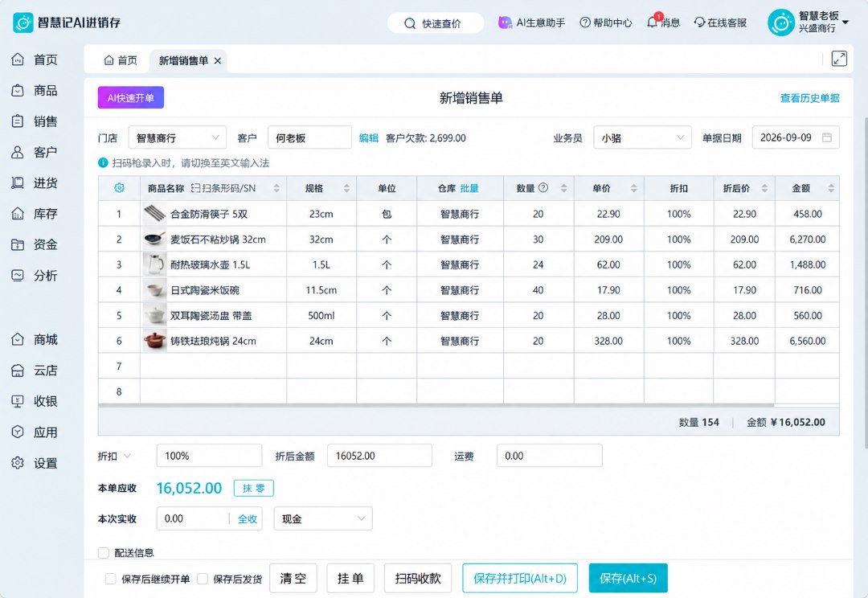Image resolution: width=868 pixels, height=598 pixels.
Task: Open the 客户 customers sidebar section
Action: 35,152
